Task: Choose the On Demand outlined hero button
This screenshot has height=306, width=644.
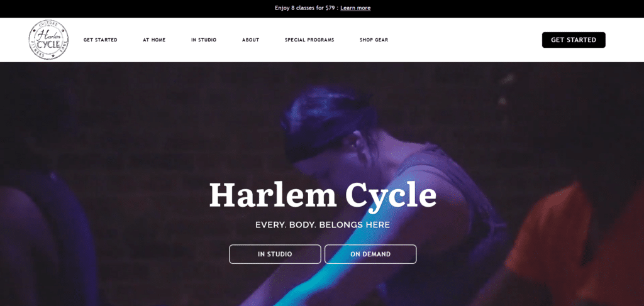Action: click(370, 254)
